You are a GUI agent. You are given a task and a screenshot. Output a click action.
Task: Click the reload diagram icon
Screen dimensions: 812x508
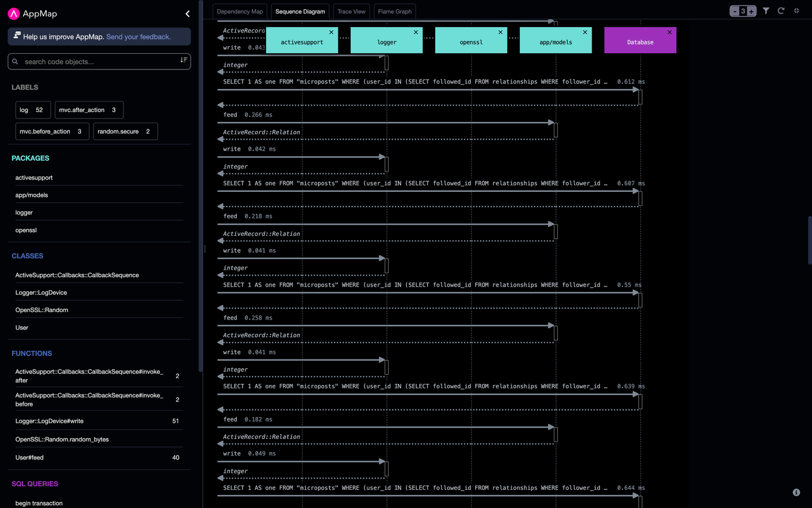(781, 11)
